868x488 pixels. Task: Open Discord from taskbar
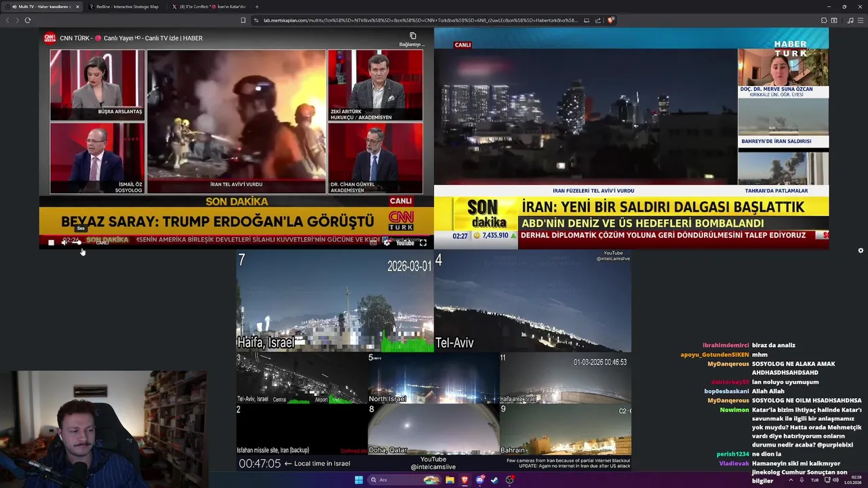[480, 480]
